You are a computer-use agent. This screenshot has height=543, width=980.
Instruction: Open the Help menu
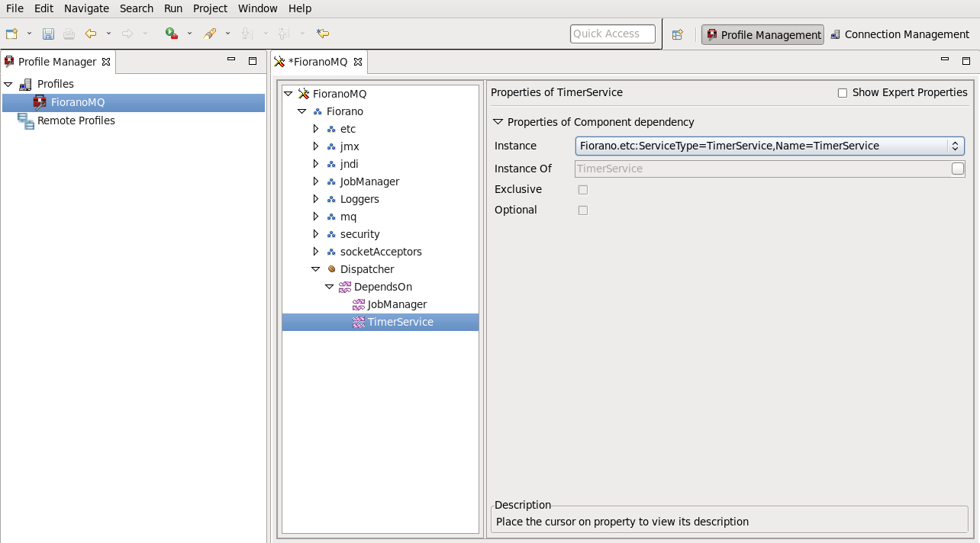[300, 8]
